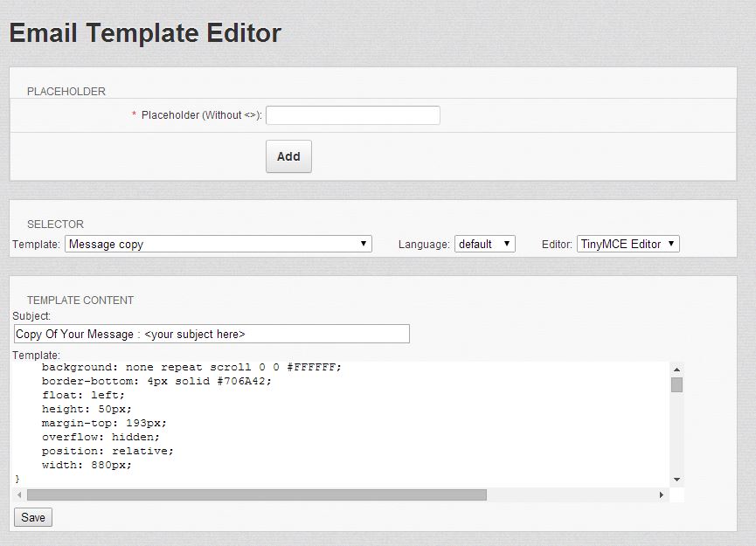Screen dimensions: 756x546
Task: Click the horizontal scrollbar right arrow
Action: [x=662, y=495]
